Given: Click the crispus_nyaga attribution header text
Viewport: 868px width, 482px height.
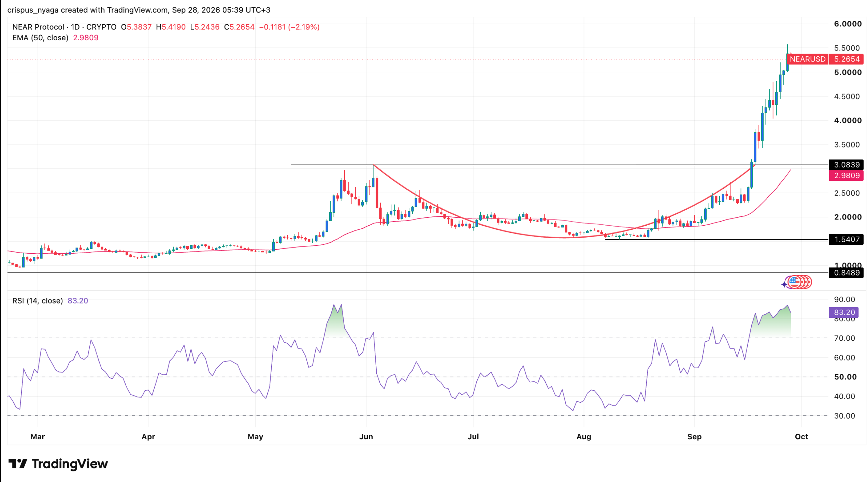Looking at the screenshot, I should pos(139,10).
